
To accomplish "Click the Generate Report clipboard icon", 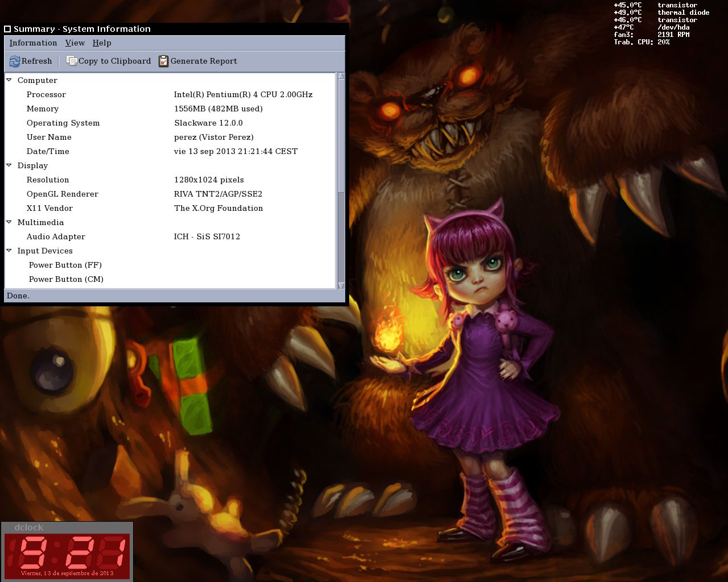I will [164, 61].
